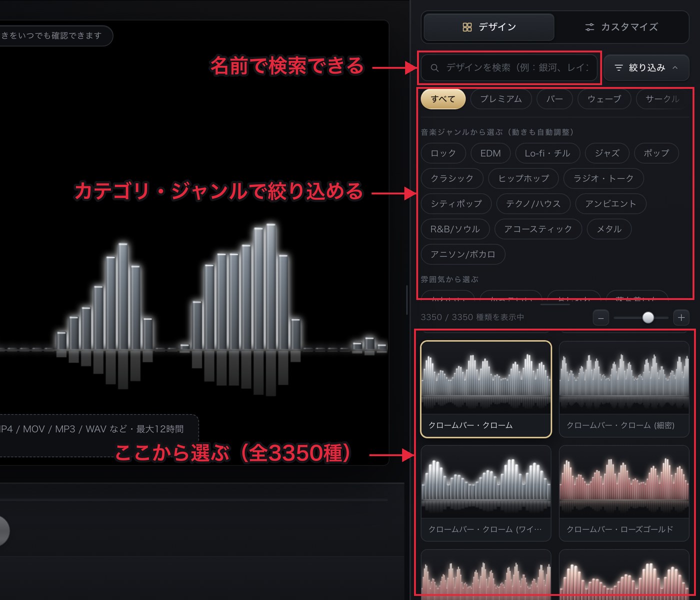Click the MP4 / MOV / MP3 / WAV upload area
Viewport: 700px width, 600px height.
(x=99, y=435)
